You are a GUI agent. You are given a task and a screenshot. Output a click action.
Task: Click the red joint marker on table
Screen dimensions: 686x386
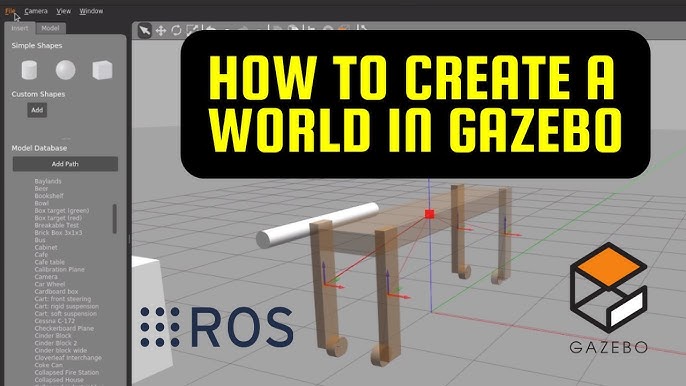[x=430, y=214]
